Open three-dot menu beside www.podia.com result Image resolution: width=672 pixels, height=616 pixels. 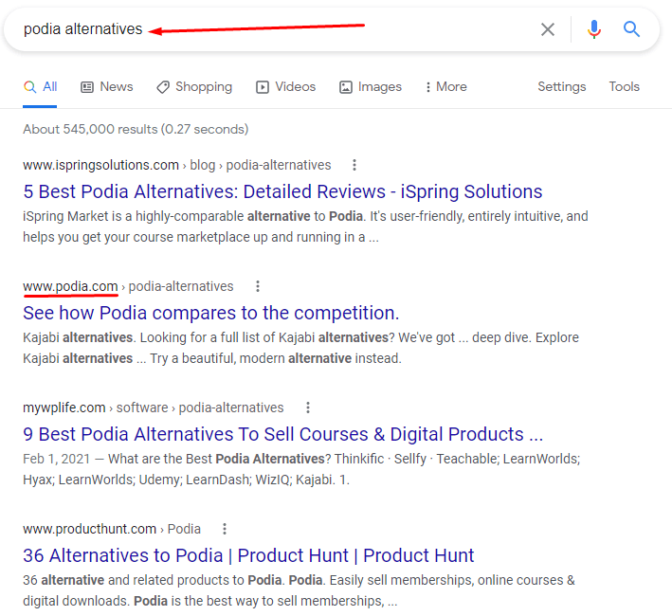click(x=258, y=286)
